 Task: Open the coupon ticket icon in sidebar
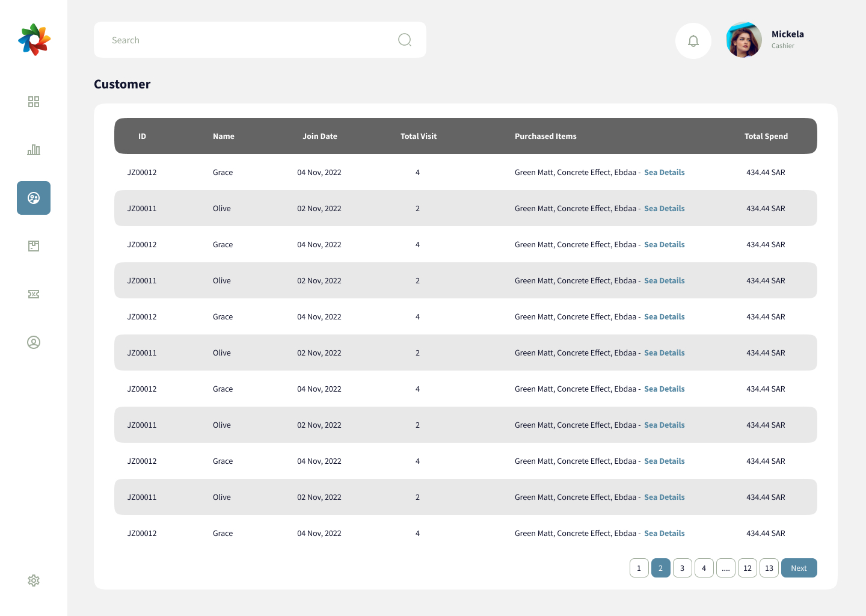[x=34, y=294]
